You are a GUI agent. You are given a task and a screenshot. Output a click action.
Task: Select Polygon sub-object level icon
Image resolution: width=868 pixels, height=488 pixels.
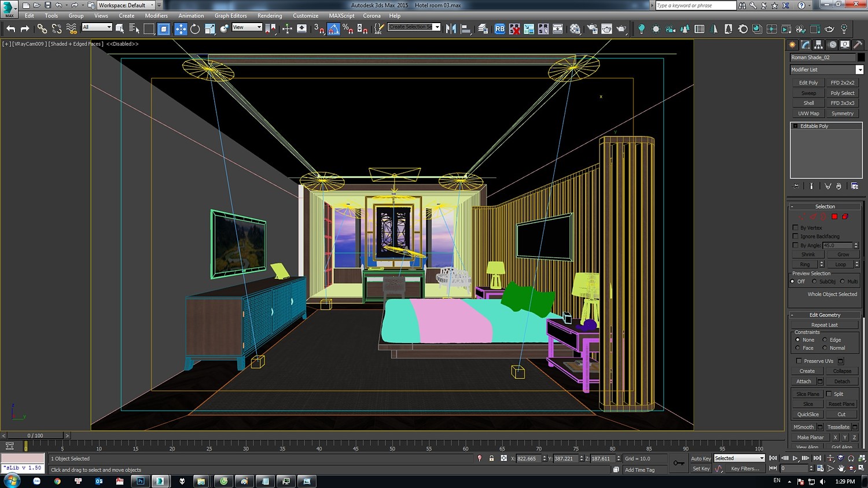[x=834, y=216]
